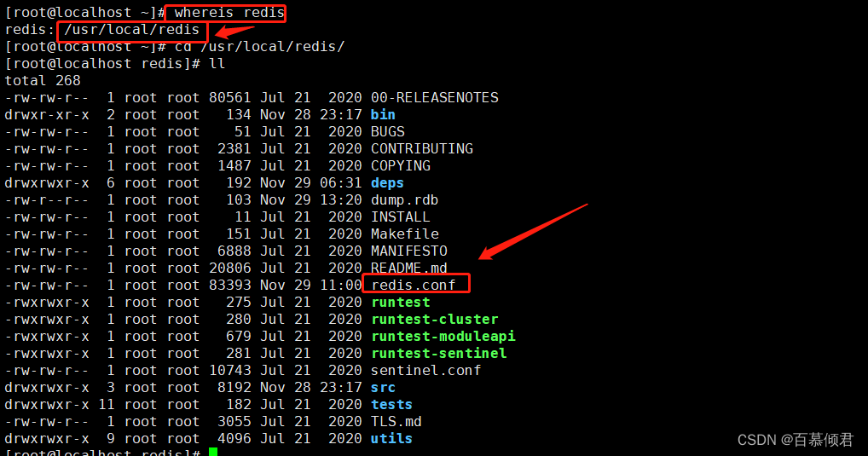Select the utils directory name
The height and width of the screenshot is (456, 868).
coord(392,439)
